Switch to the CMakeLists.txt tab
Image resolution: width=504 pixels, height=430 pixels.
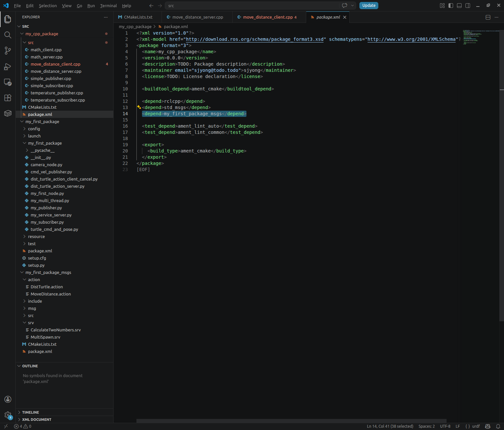click(138, 17)
